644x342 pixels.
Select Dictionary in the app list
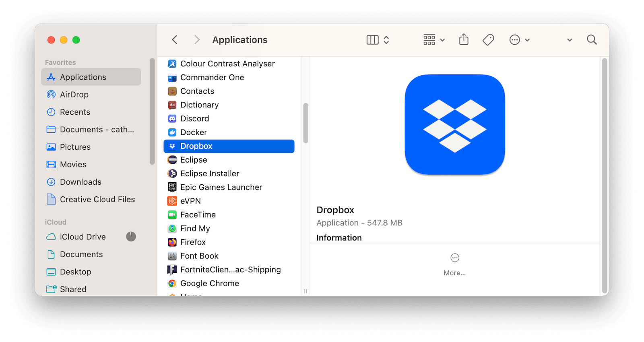229,105
